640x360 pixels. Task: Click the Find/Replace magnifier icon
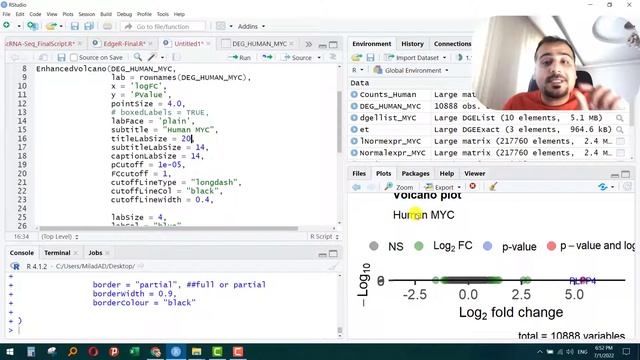pyautogui.click(x=138, y=57)
